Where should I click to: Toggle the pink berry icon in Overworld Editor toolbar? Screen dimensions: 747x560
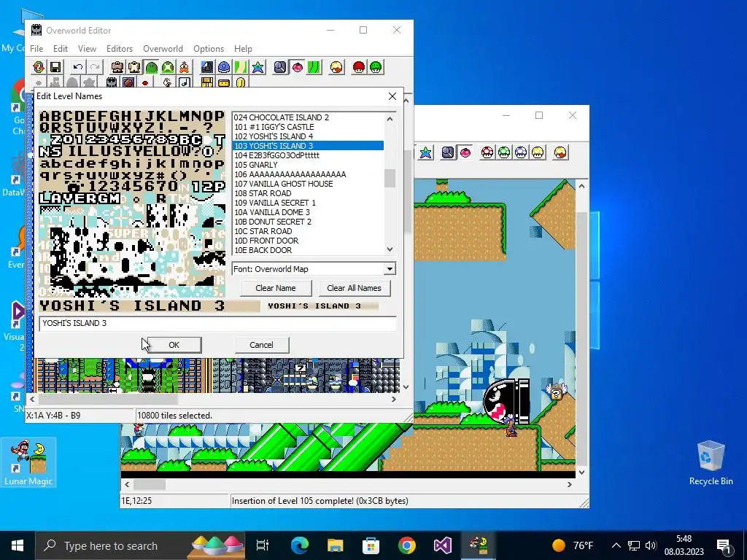click(x=298, y=67)
